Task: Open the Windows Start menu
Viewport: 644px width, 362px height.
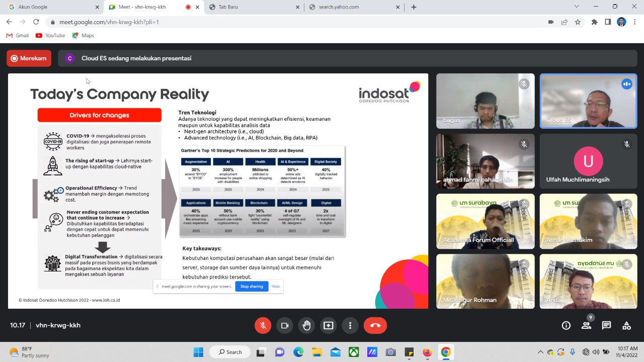Action: tap(198, 352)
